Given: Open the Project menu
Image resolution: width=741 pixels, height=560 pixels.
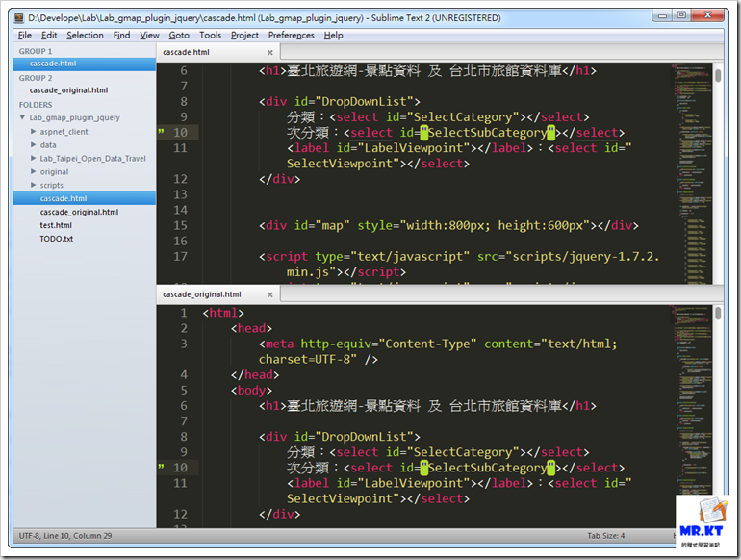Looking at the screenshot, I should pyautogui.click(x=244, y=35).
